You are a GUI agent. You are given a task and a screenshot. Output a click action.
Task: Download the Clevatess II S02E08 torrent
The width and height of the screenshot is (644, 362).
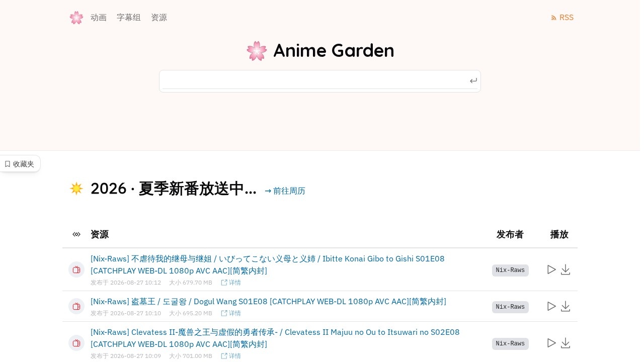[x=566, y=343]
